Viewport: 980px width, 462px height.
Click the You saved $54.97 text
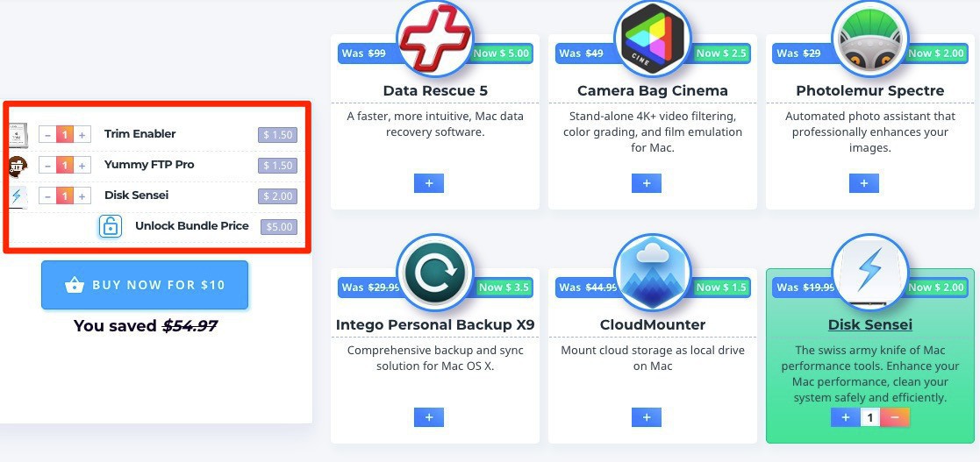coord(145,325)
